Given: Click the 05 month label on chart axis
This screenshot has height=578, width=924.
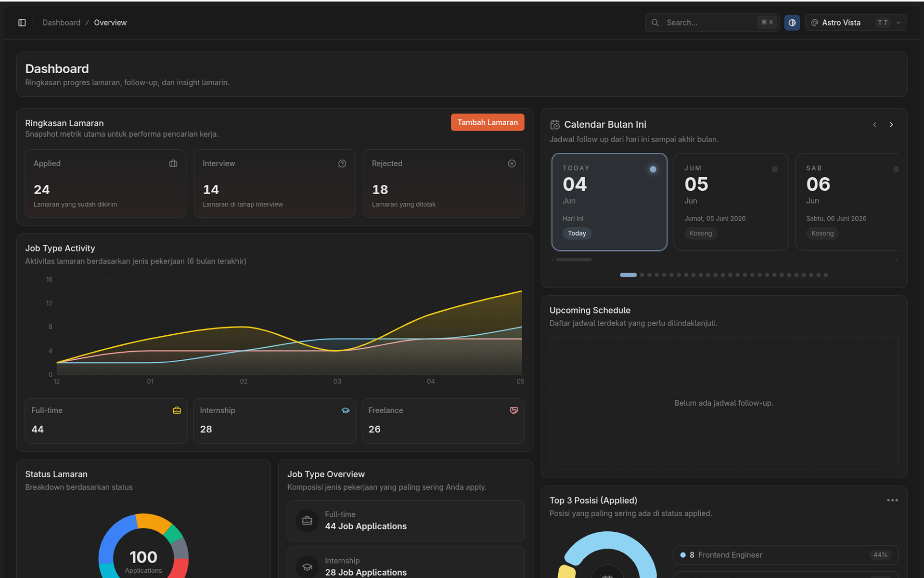Looking at the screenshot, I should pos(520,381).
